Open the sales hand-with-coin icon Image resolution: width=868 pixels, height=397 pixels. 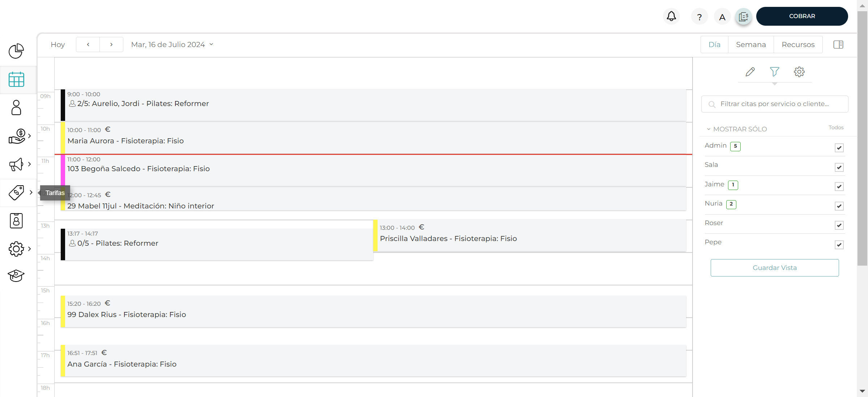pos(17,136)
